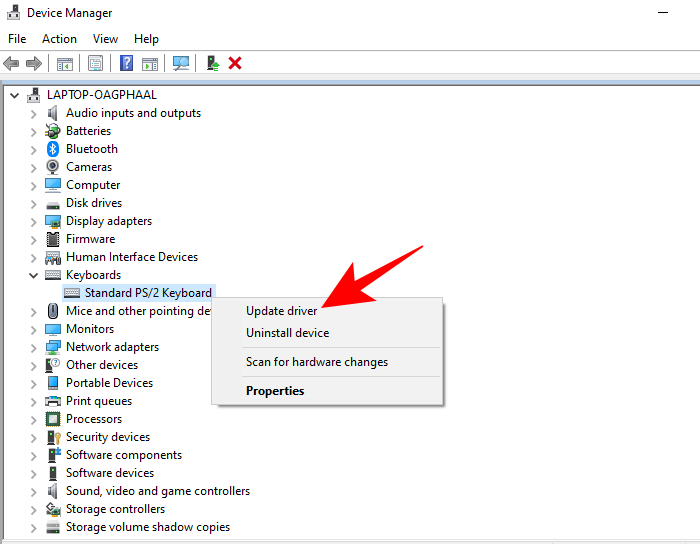Click the Other devices unknown icon
The image size is (700, 544).
pyautogui.click(x=53, y=365)
